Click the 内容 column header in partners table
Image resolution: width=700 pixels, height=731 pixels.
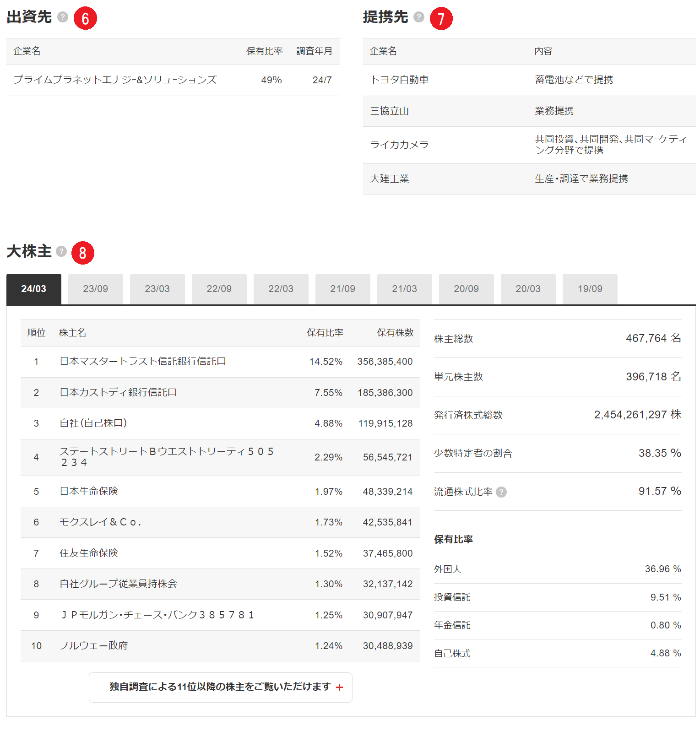[x=543, y=51]
